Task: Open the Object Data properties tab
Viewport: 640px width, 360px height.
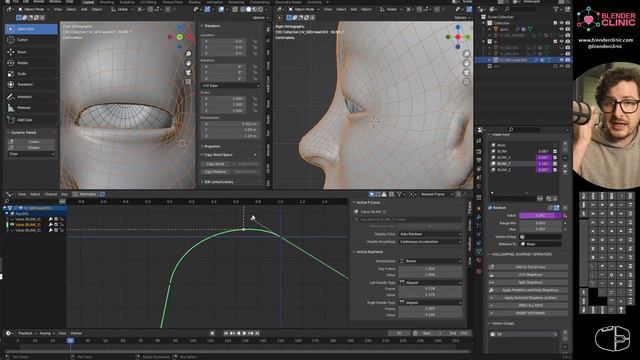Action: (x=479, y=251)
